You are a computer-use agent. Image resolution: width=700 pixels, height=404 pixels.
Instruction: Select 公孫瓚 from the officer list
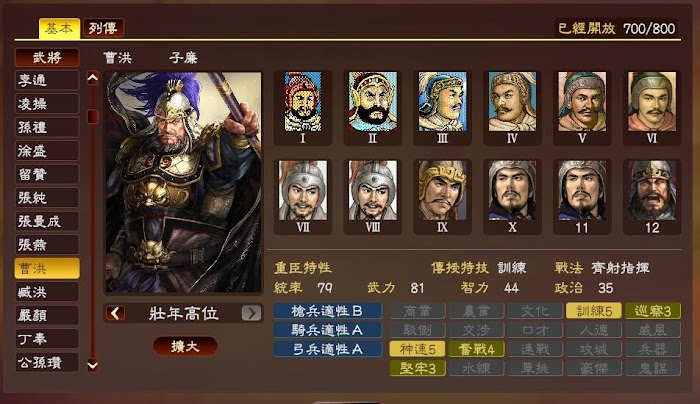coord(47,362)
